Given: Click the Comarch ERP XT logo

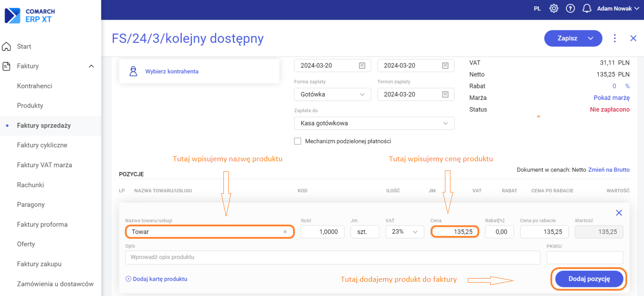Looking at the screenshot, I should pos(30,16).
